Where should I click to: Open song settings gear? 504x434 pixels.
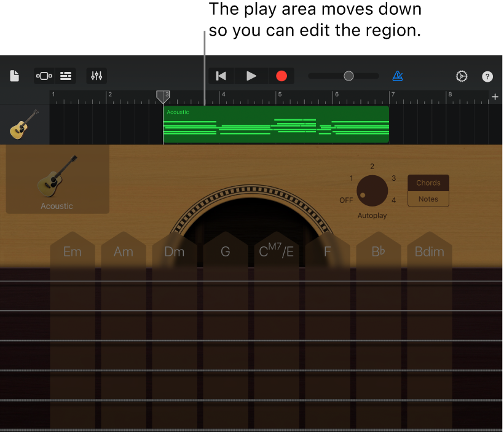point(462,76)
